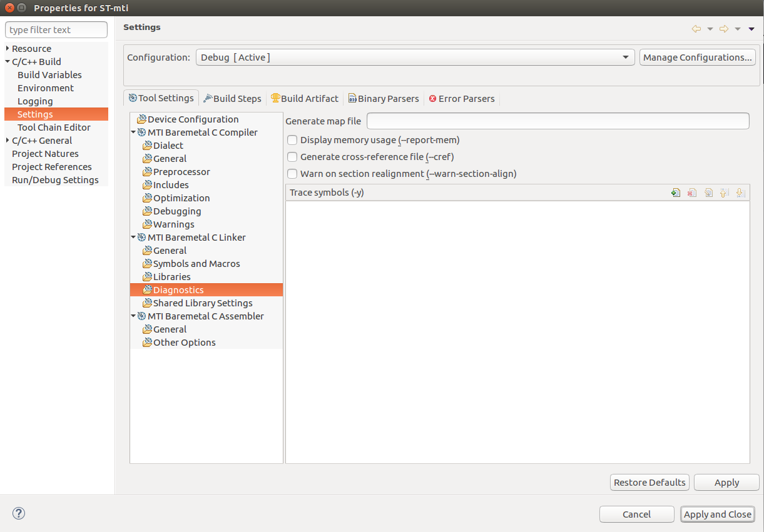Click the Error Parsers red icon

tap(432, 99)
